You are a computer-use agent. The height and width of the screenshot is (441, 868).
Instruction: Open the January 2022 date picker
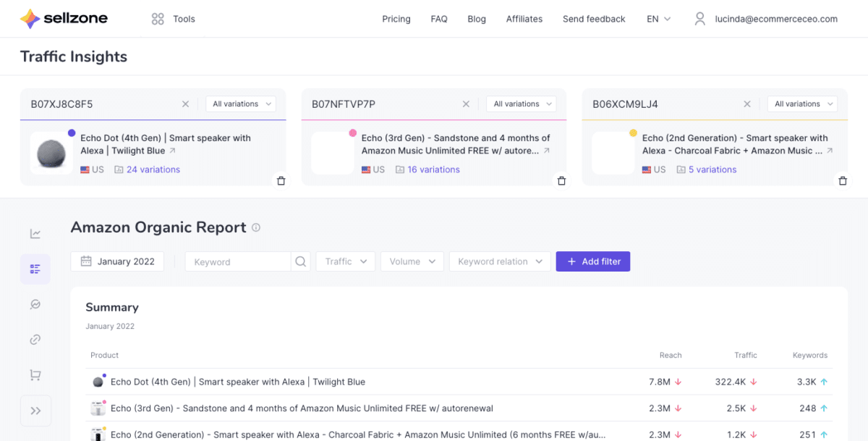pyautogui.click(x=117, y=261)
